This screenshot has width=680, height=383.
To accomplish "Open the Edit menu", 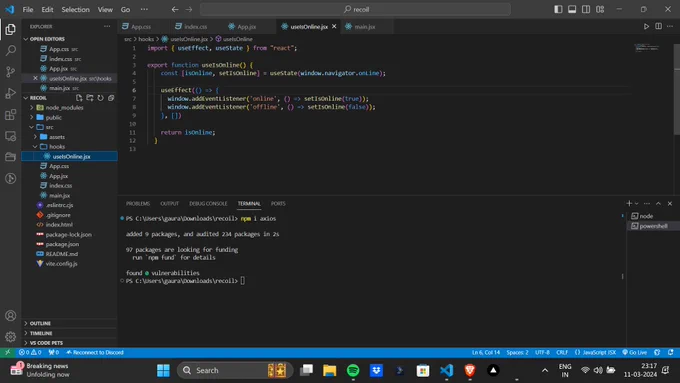I will click(47, 10).
